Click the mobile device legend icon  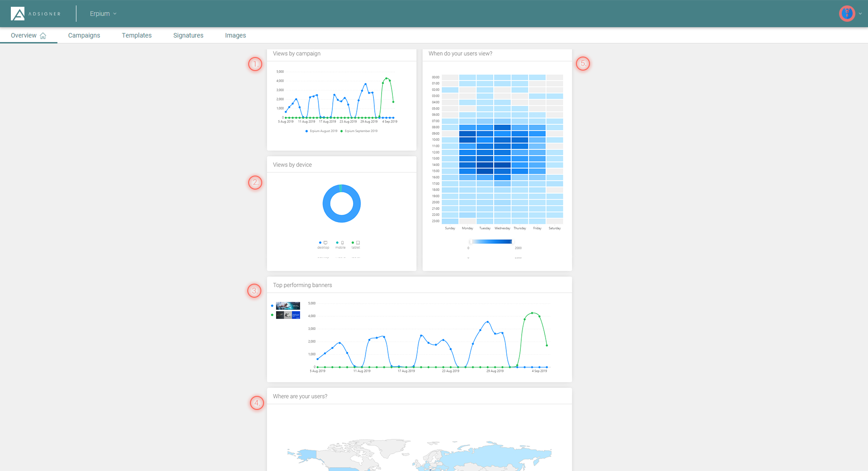(342, 243)
